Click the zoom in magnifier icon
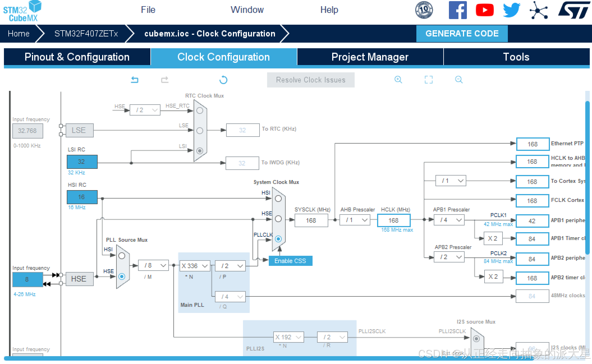 398,80
